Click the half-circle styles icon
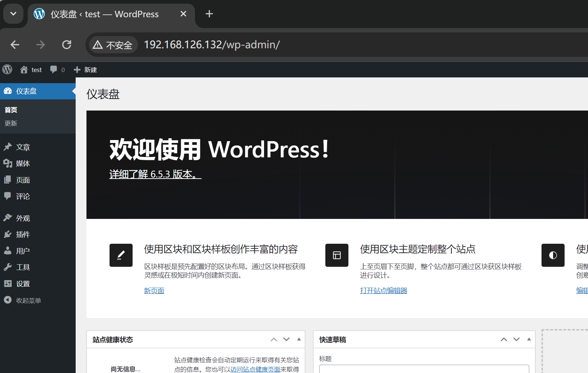Screen dimensions: 588x373 click(x=553, y=255)
